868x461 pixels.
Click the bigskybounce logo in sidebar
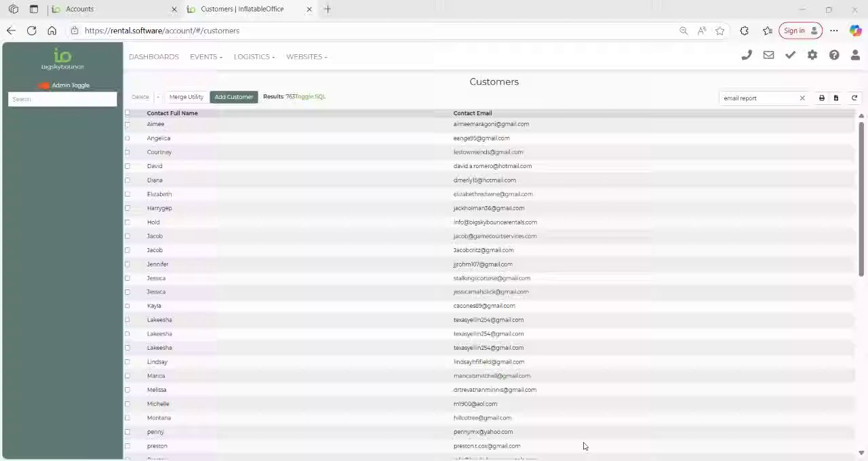click(62, 60)
